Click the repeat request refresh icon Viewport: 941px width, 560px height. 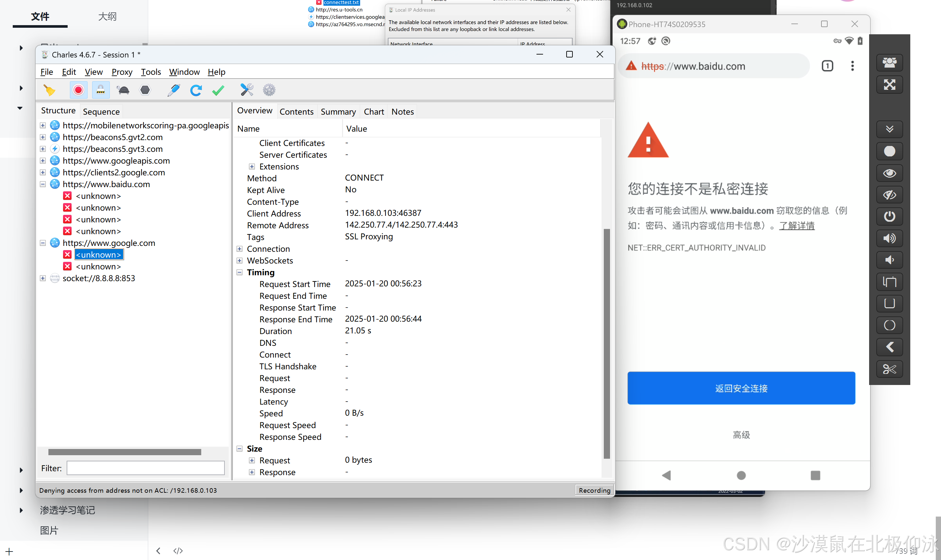196,90
